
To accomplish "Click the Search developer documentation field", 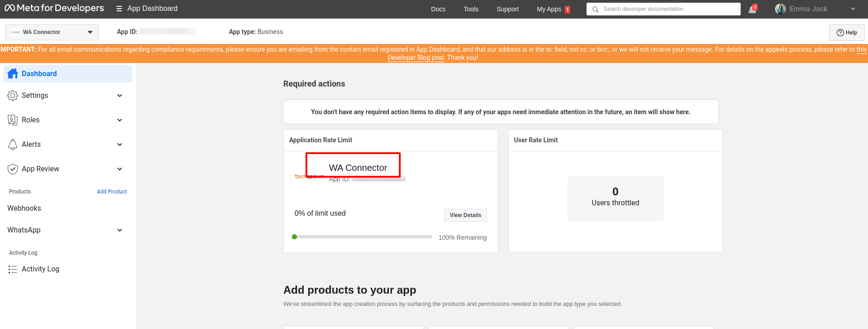I will 666,9.
